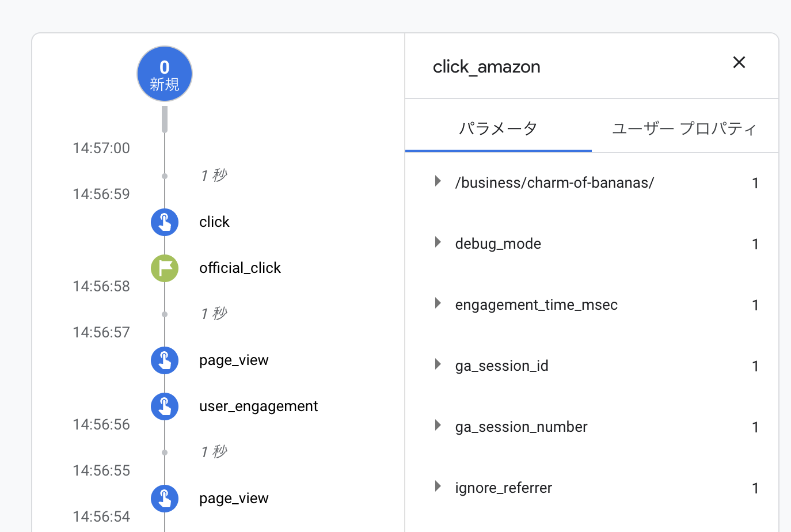
Task: Click the 1 秒 marker below user_engagement
Action: point(214,452)
